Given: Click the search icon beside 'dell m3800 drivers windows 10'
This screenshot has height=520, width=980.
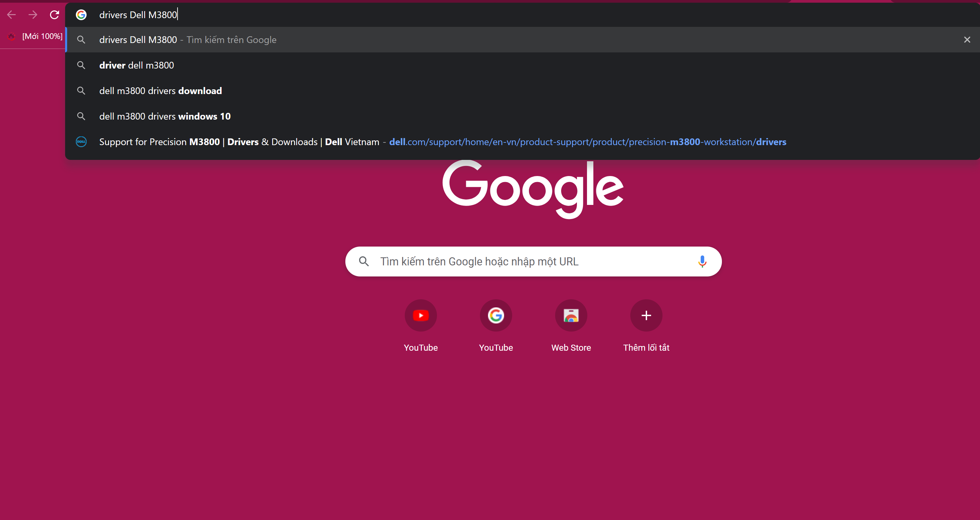Looking at the screenshot, I should pos(81,116).
